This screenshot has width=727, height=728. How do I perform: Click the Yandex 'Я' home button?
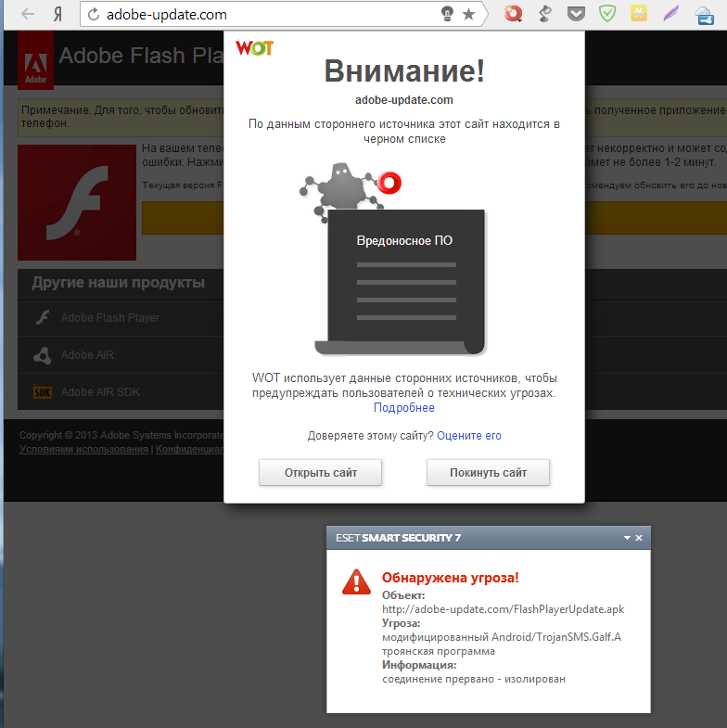coord(58,14)
